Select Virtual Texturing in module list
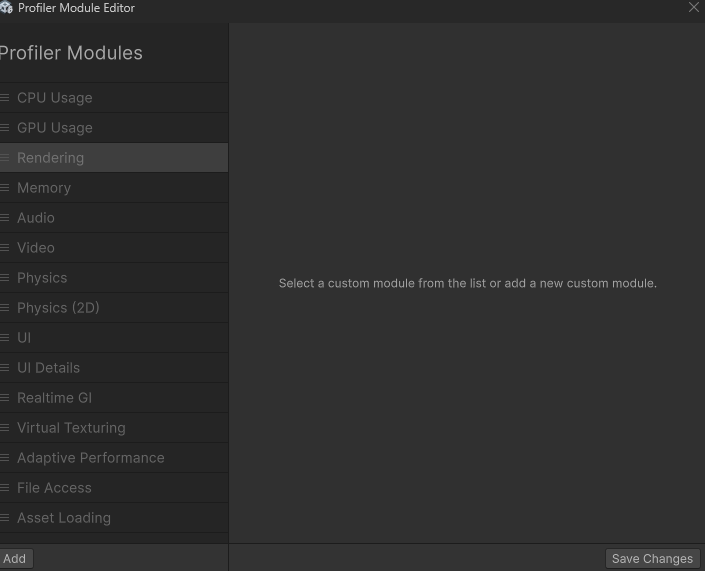This screenshot has width=705, height=571. [x=71, y=428]
